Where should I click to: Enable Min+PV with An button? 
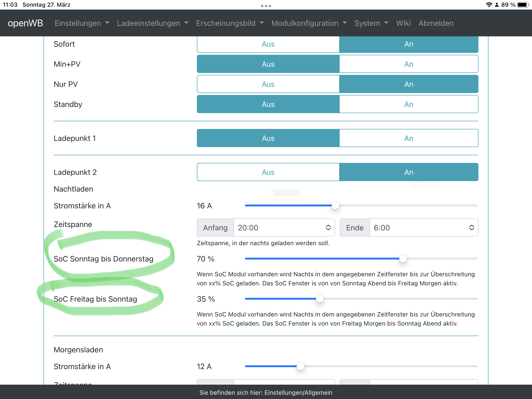pyautogui.click(x=408, y=64)
